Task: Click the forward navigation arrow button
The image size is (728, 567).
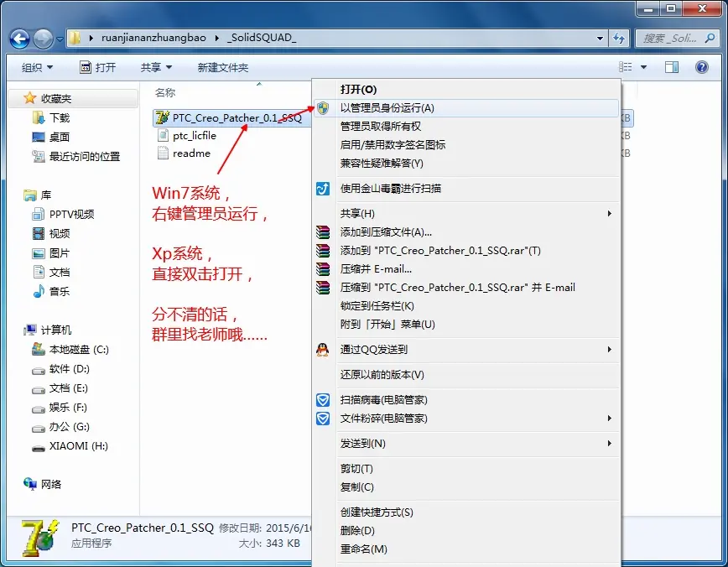Action: tap(43, 39)
